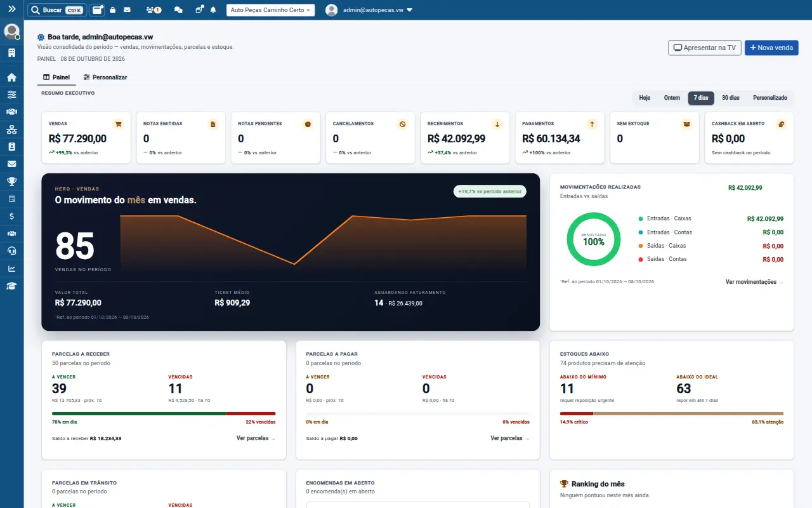Click the user avatar in the left sidebar
Viewport: 812px width, 508px height.
[x=11, y=31]
